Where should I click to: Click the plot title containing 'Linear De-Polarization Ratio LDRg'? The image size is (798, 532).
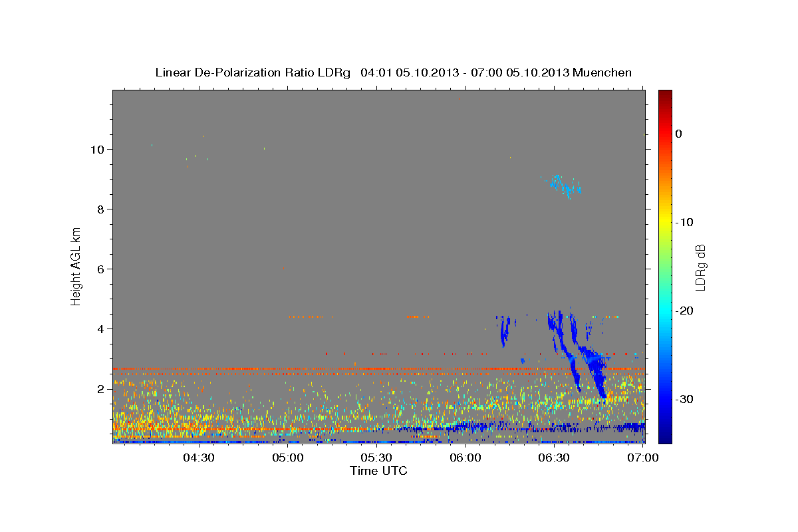coord(393,72)
